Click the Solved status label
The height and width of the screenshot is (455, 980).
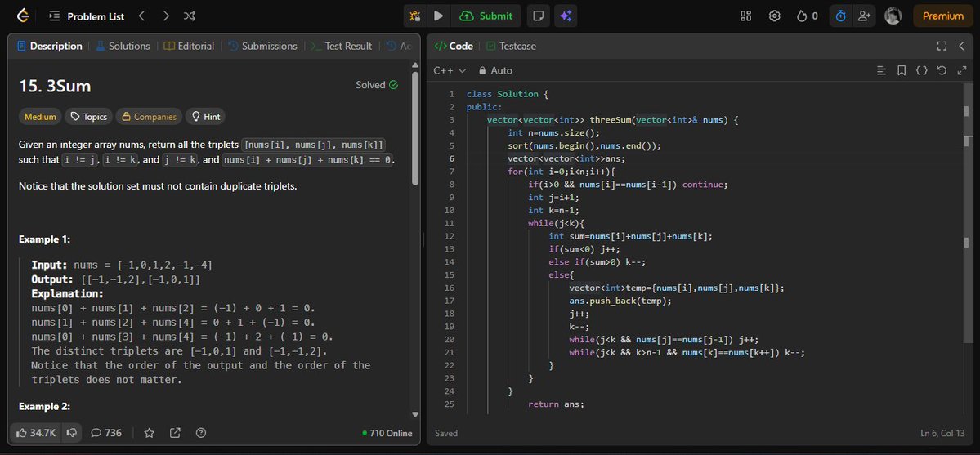tap(377, 85)
